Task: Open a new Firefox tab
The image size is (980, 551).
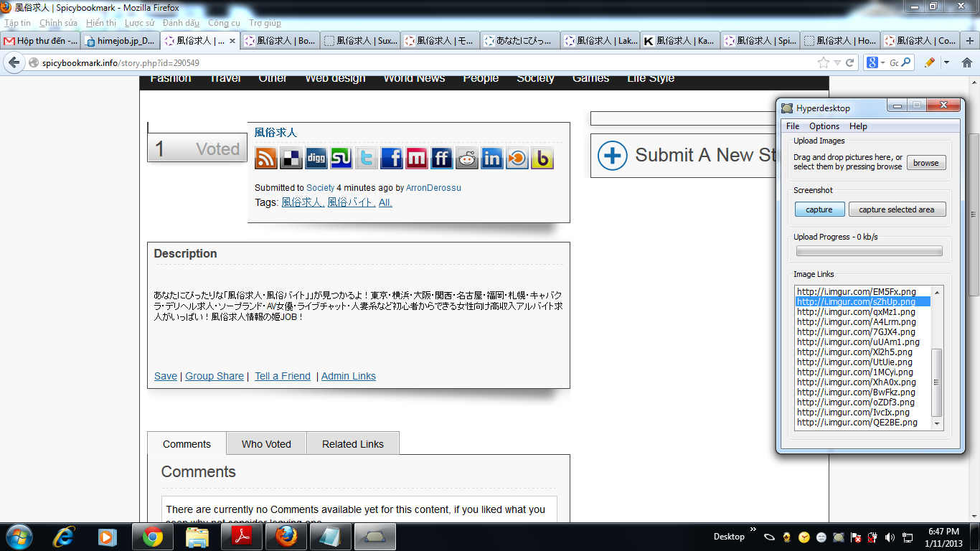Action: [x=971, y=41]
